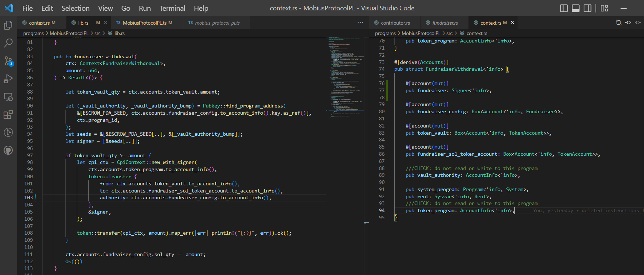Minimize the VS Code window
The height and width of the screenshot is (275, 644).
[624, 8]
